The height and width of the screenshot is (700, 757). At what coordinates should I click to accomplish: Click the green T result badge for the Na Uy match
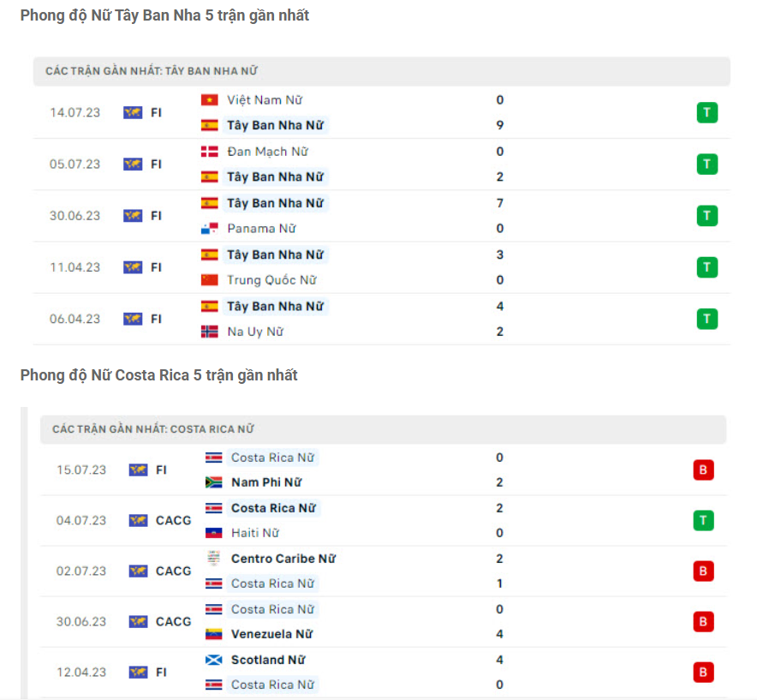click(707, 318)
